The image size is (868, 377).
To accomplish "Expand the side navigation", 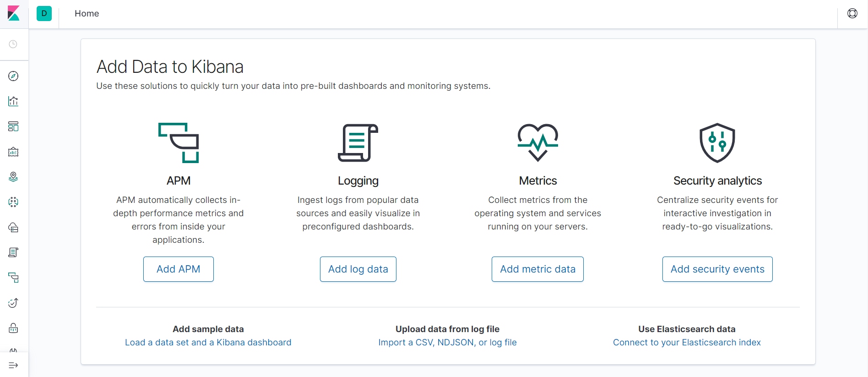I will (13, 365).
